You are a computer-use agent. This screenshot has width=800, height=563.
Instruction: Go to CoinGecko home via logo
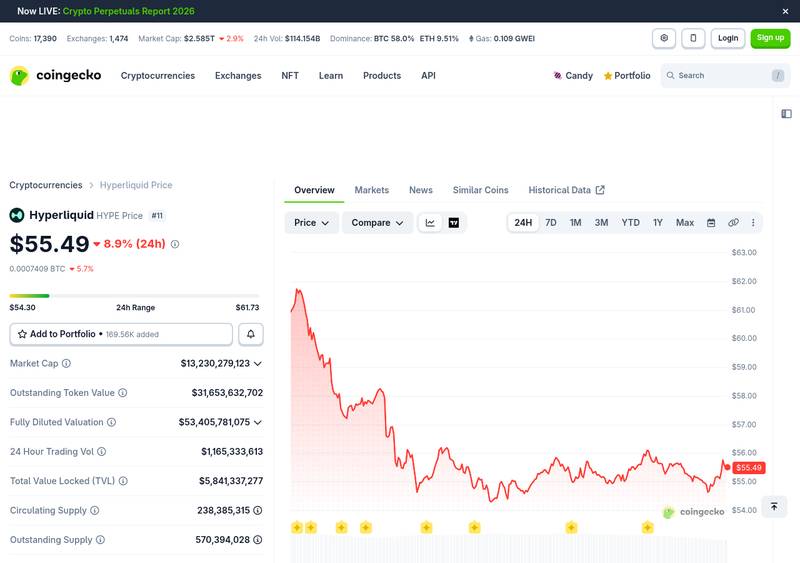(56, 76)
